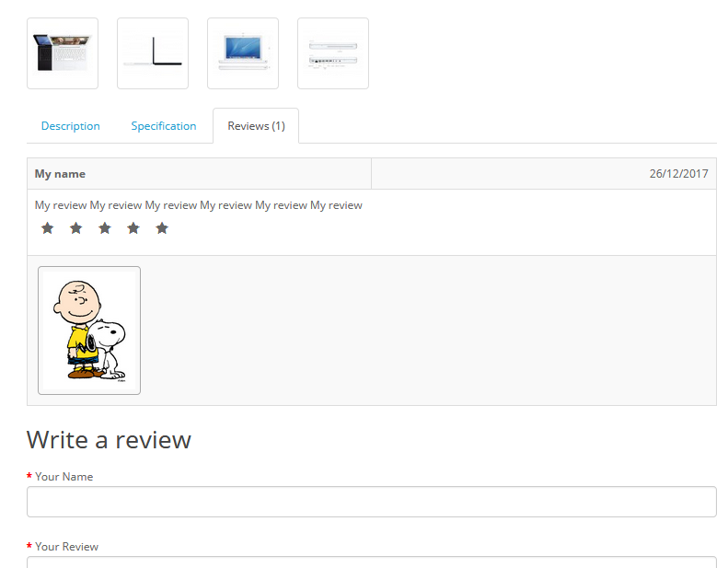Click the "Your Name" field label
This screenshot has height=568, width=728.
pyautogui.click(x=64, y=477)
